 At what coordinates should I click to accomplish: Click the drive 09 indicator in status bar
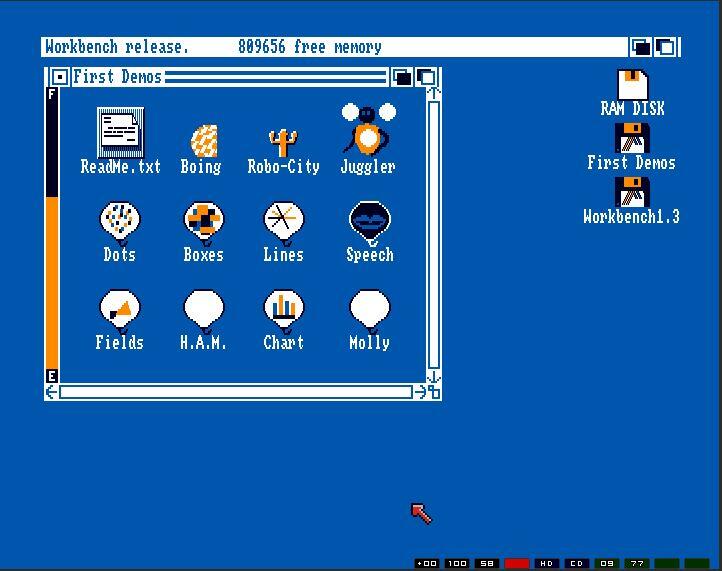tap(607, 563)
